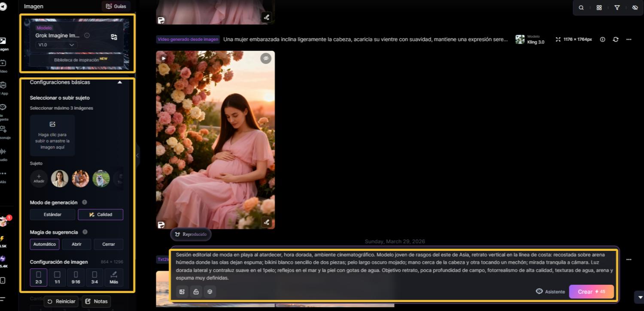Viewport: 644px width, 311px height.
Task: Click the add image icon in the prompt bar
Action: pyautogui.click(x=182, y=292)
